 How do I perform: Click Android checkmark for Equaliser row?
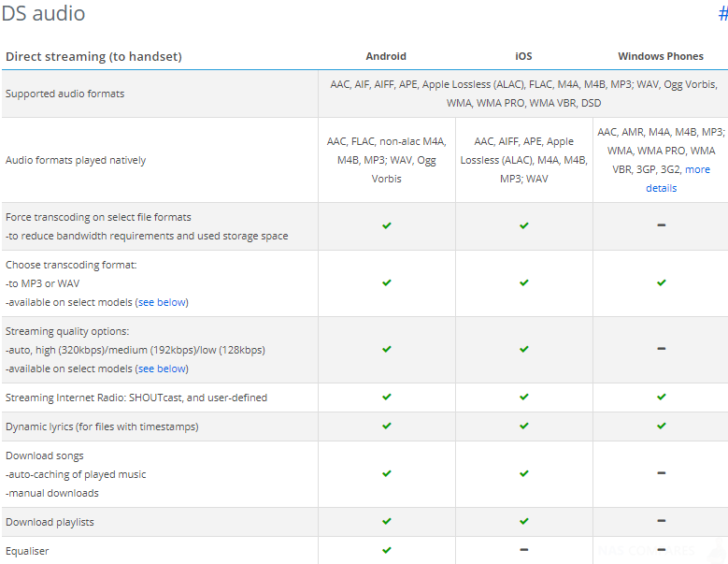point(386,551)
